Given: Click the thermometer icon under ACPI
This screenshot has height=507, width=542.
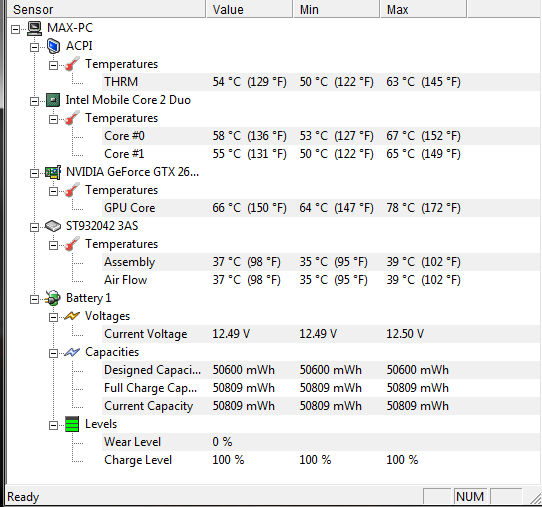Looking at the screenshot, I should pos(72,64).
